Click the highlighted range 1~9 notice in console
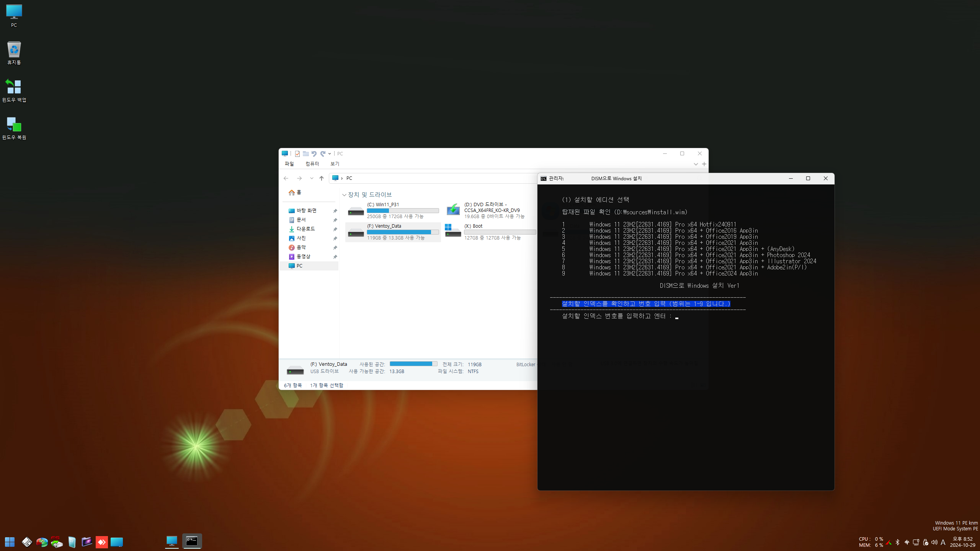The height and width of the screenshot is (551, 980). [646, 304]
